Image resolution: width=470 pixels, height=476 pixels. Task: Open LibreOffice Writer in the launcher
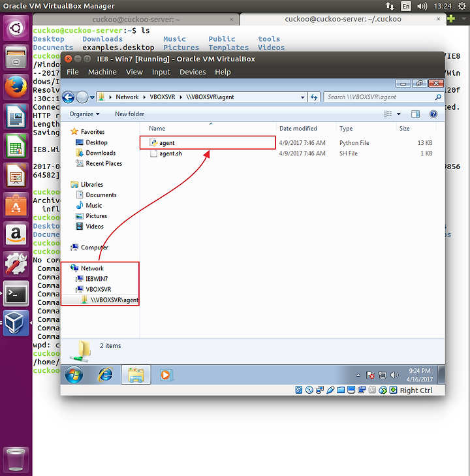16,117
